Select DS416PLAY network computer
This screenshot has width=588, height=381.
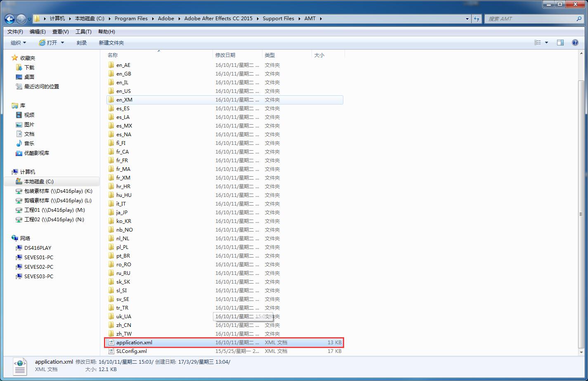[33, 248]
